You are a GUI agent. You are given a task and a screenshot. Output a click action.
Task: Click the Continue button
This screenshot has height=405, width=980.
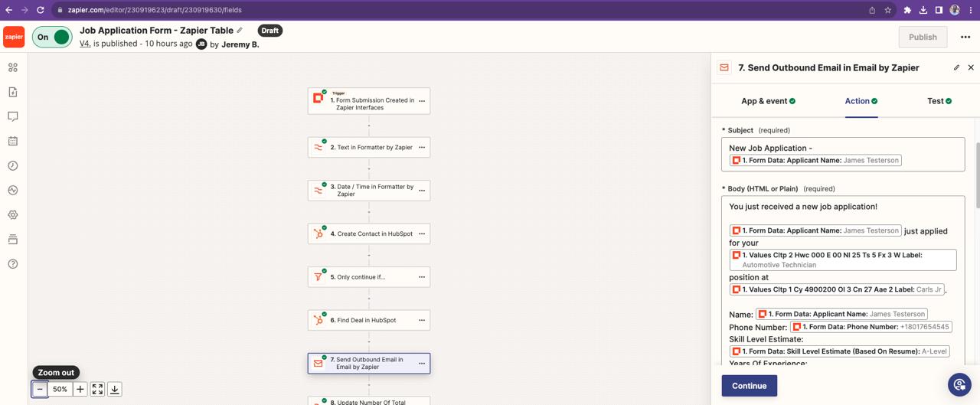pos(749,386)
